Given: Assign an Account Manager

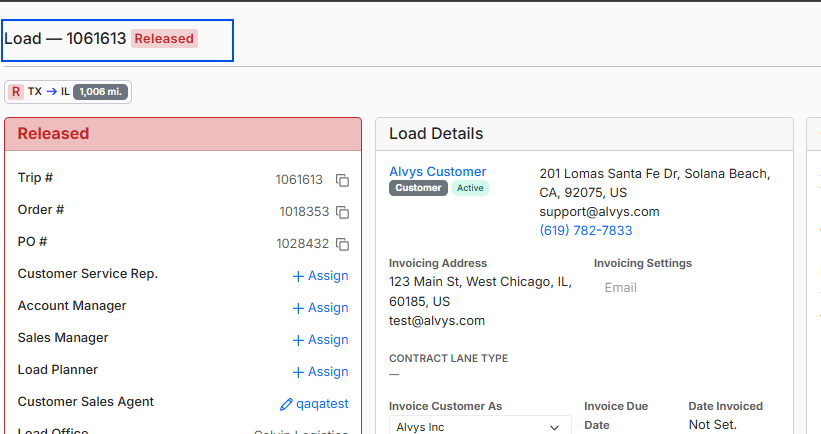Looking at the screenshot, I should click(x=320, y=308).
